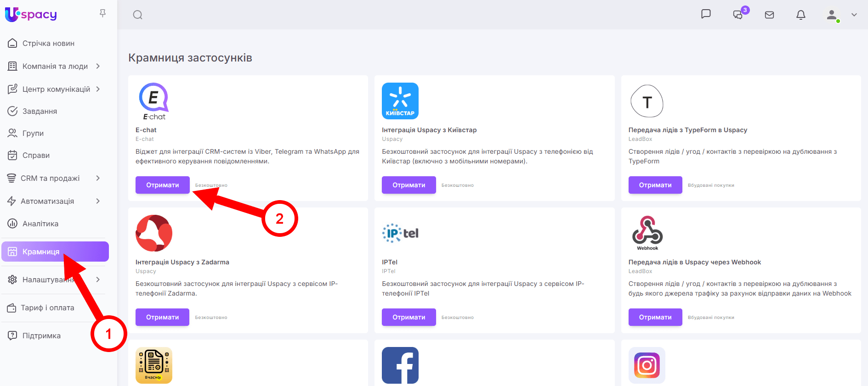Click Отримати for Zadarma integration
This screenshot has width=868, height=386.
[163, 317]
